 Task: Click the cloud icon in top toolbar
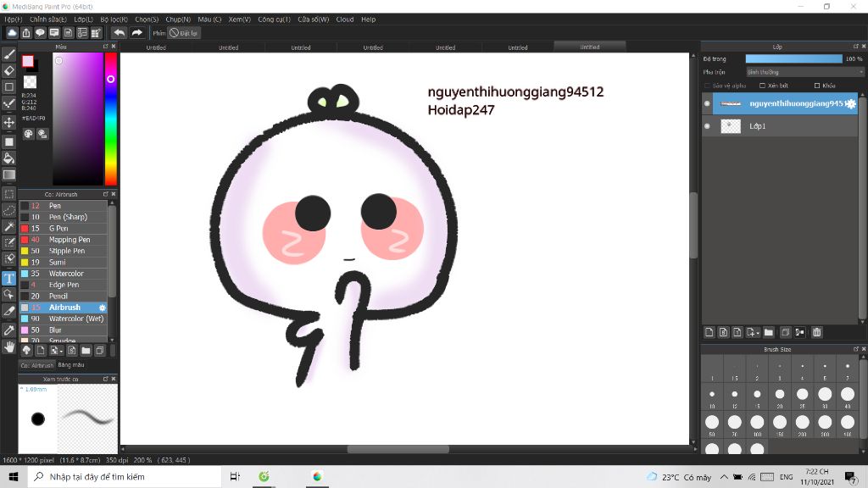click(12, 33)
